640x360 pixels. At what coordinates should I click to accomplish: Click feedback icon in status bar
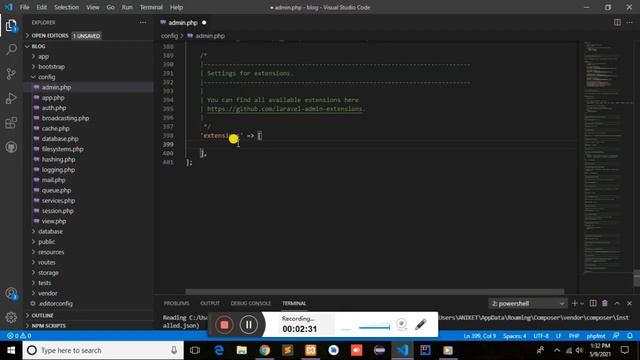pyautogui.click(x=616, y=336)
